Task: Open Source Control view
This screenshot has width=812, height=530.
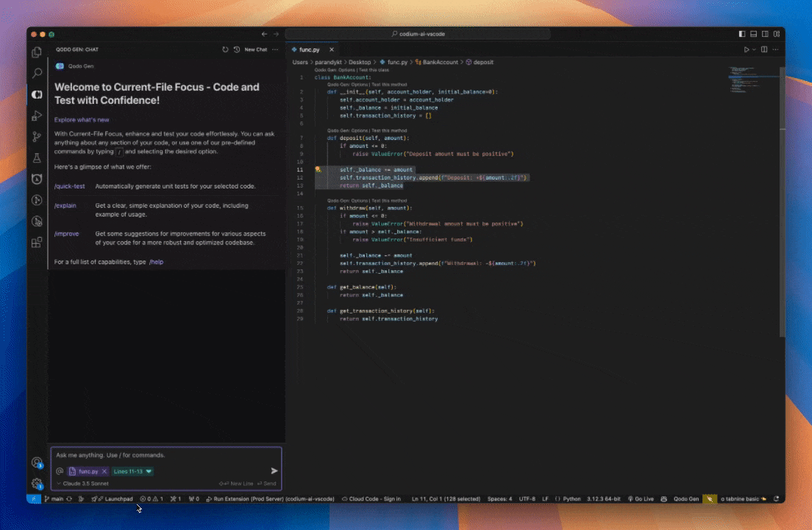Action: point(37,137)
